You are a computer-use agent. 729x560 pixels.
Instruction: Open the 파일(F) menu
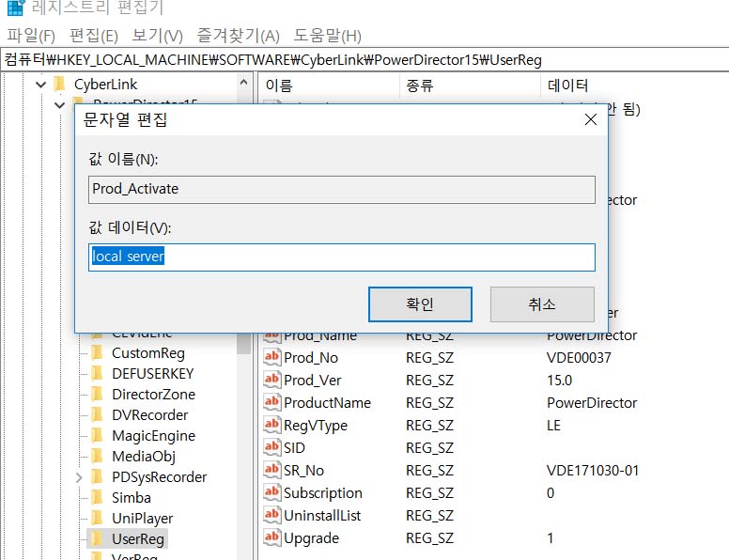tap(31, 36)
